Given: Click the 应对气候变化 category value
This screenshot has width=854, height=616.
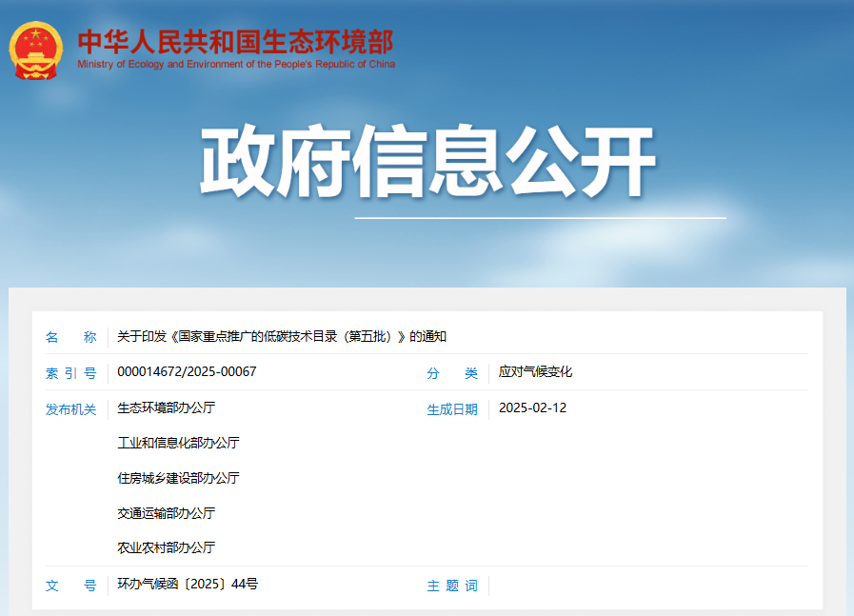Looking at the screenshot, I should tap(535, 372).
